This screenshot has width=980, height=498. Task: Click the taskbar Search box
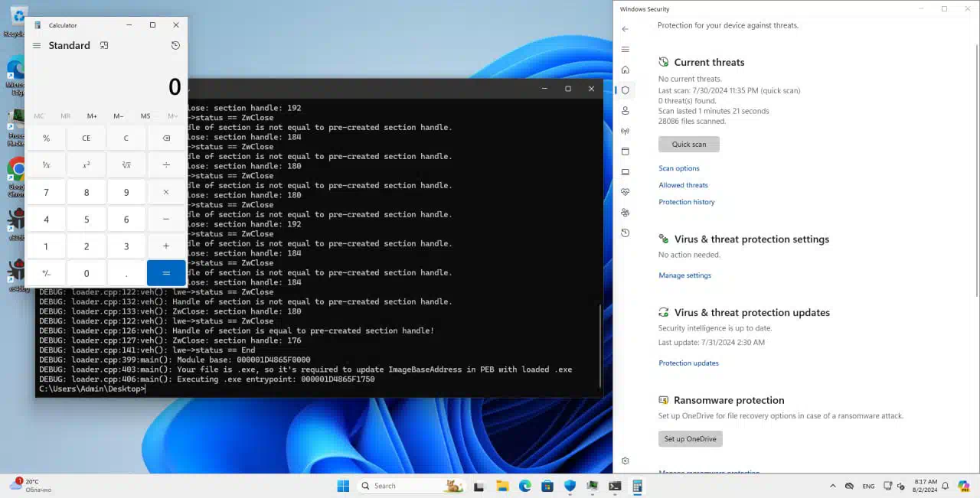click(x=410, y=486)
